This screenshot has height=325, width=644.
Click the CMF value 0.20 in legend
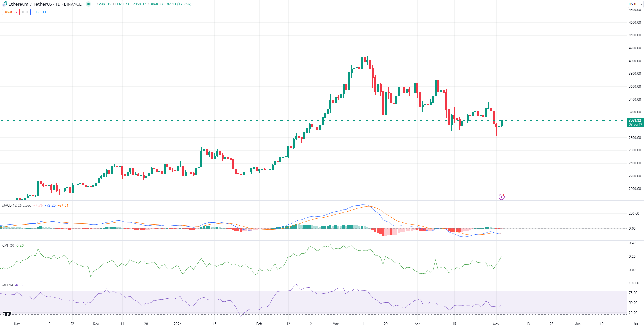click(x=20, y=245)
